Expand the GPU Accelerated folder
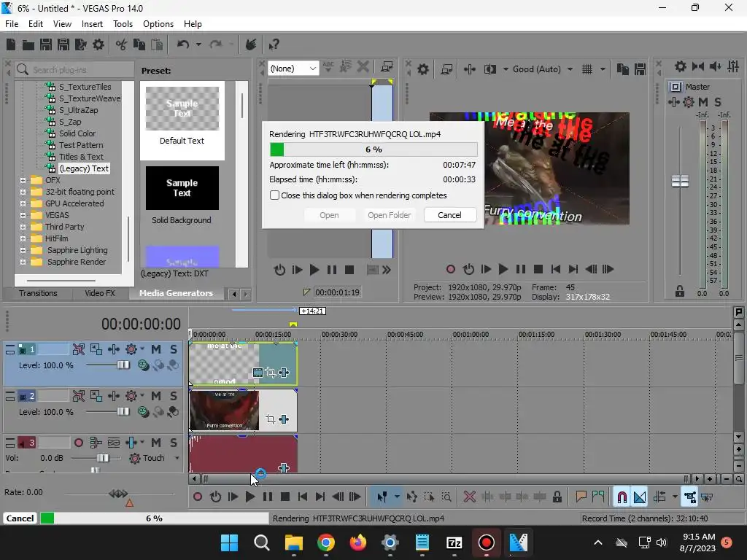The image size is (747, 560). point(23,203)
